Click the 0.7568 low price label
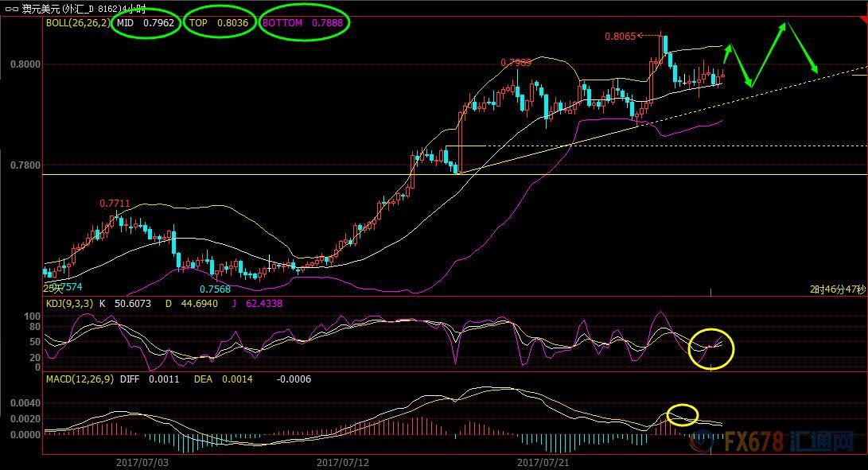 pyautogui.click(x=215, y=289)
